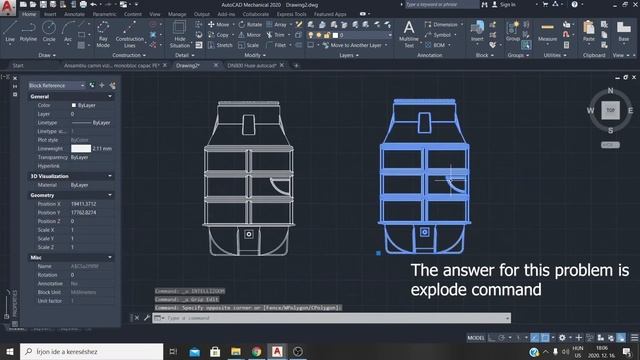
Task: Open the Start document tab
Action: tap(18, 65)
